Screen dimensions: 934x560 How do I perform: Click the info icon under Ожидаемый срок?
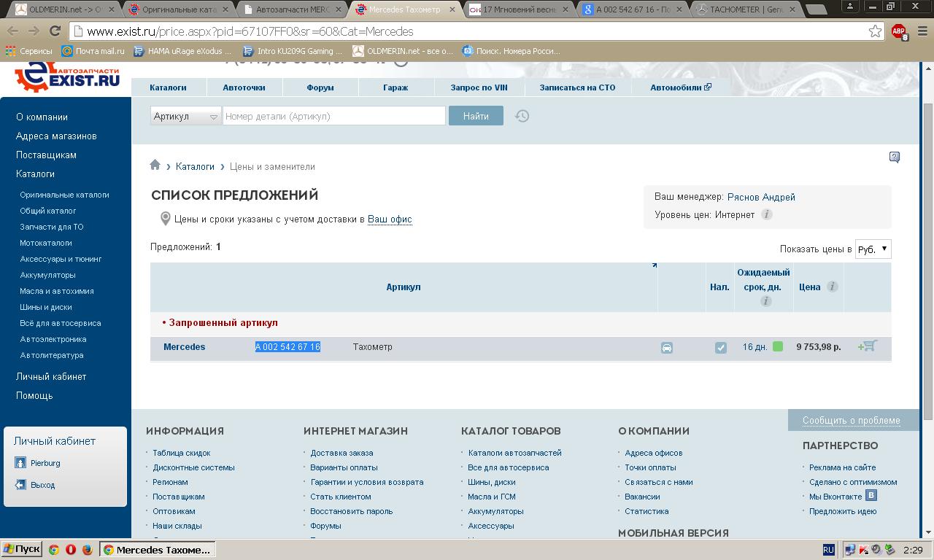pyautogui.click(x=765, y=301)
